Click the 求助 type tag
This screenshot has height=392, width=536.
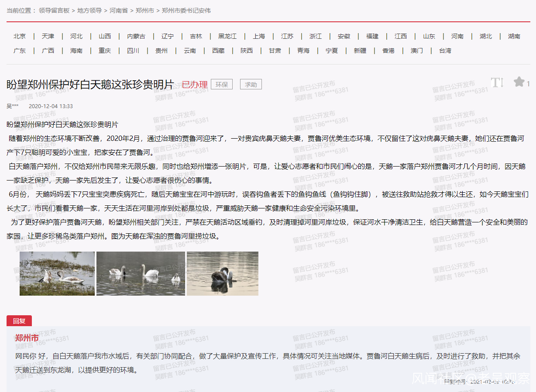coord(251,85)
